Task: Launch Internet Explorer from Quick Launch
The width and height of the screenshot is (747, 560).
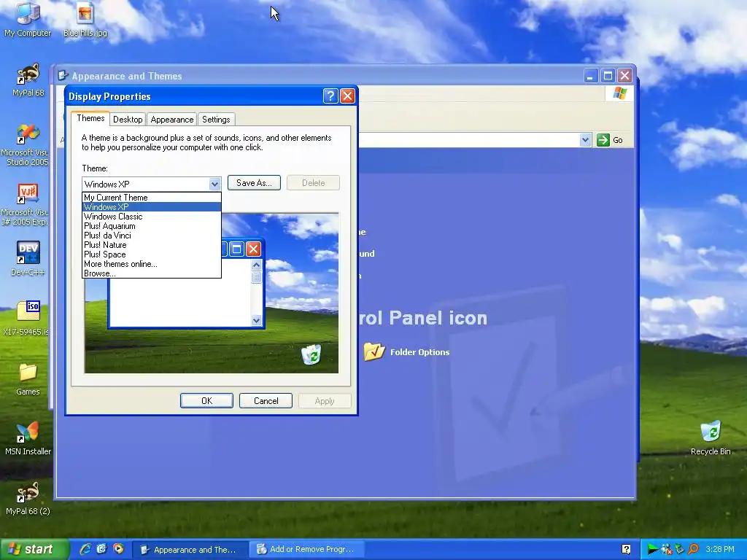Action: click(x=85, y=549)
